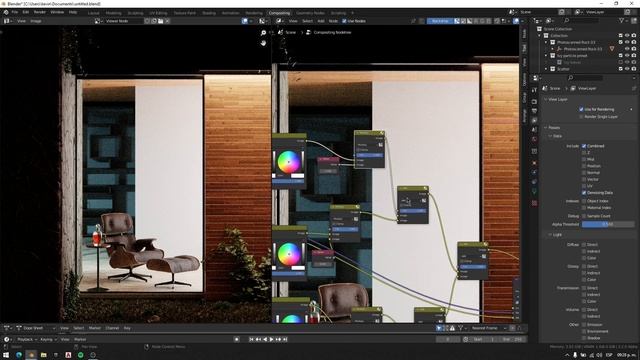
Task: Play animation in reverse button
Action: click(265, 339)
